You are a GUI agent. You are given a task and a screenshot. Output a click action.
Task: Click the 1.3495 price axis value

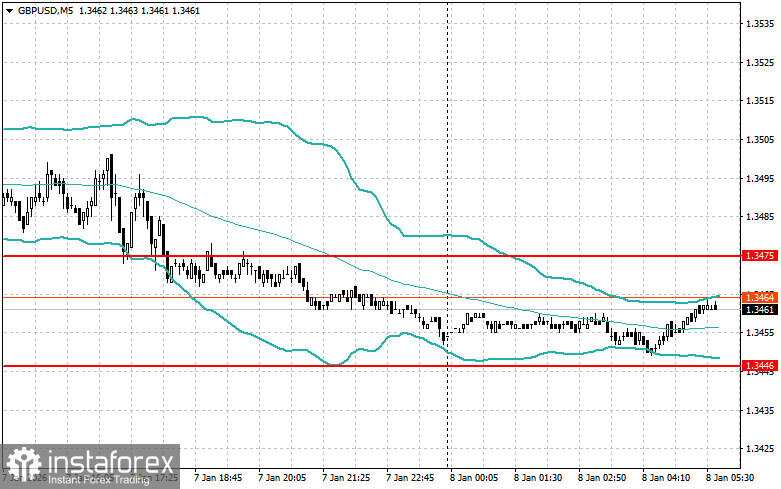[760, 178]
